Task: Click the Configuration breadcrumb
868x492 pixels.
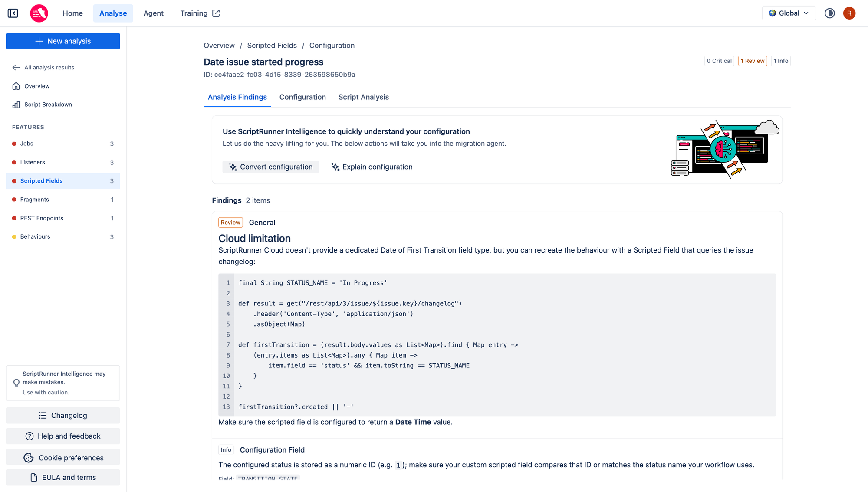Action: click(x=332, y=46)
